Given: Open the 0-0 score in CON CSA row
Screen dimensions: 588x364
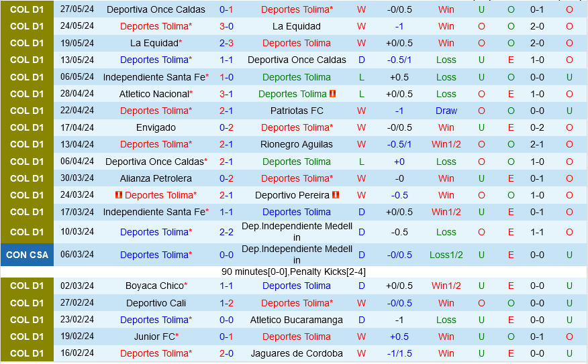Looking at the screenshot, I should coord(226,255).
